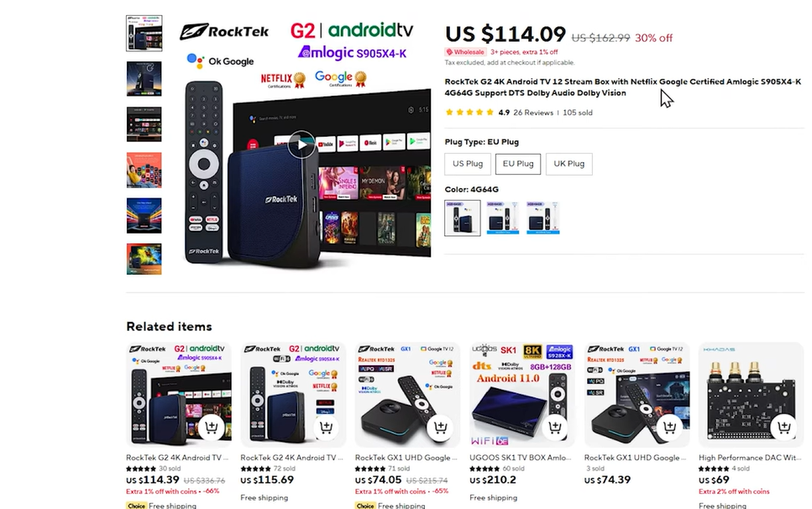The height and width of the screenshot is (509, 812).
Task: Open UGOOS SK1 TV BOX product title
Action: click(x=521, y=458)
